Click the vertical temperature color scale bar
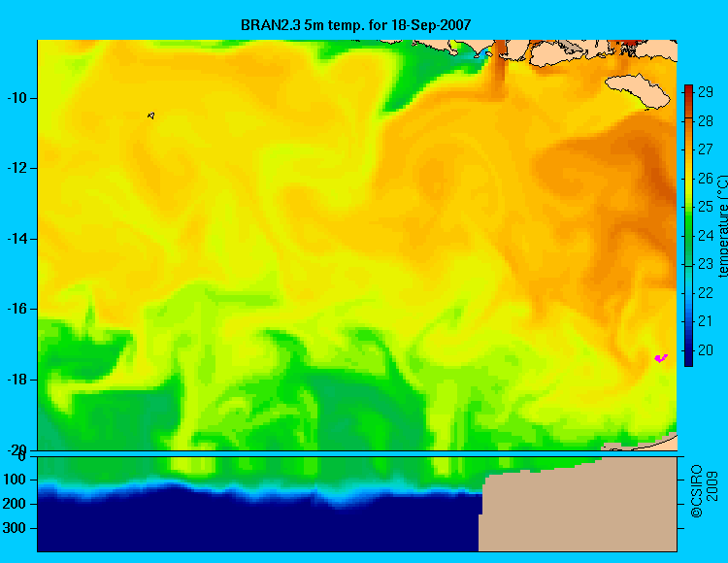 pos(688,225)
